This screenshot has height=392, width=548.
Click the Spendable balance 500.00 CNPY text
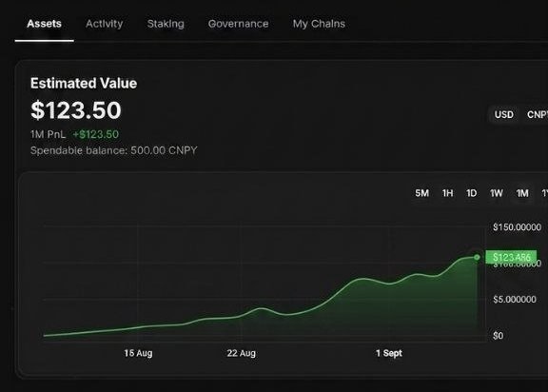pos(113,150)
